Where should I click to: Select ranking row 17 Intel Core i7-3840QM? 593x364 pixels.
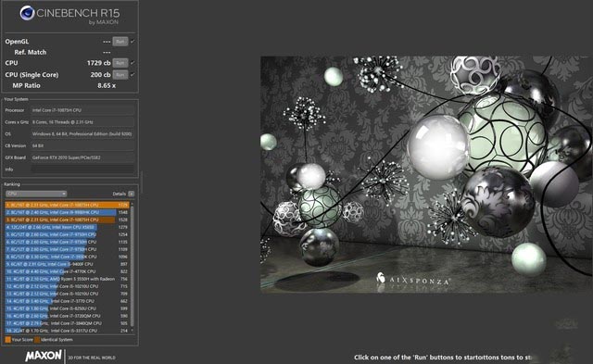67,323
